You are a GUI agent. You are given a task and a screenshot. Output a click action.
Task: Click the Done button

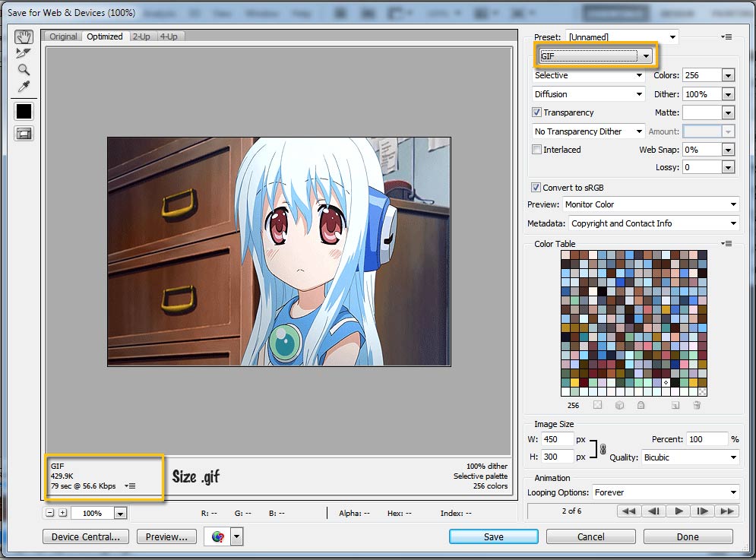pos(688,537)
